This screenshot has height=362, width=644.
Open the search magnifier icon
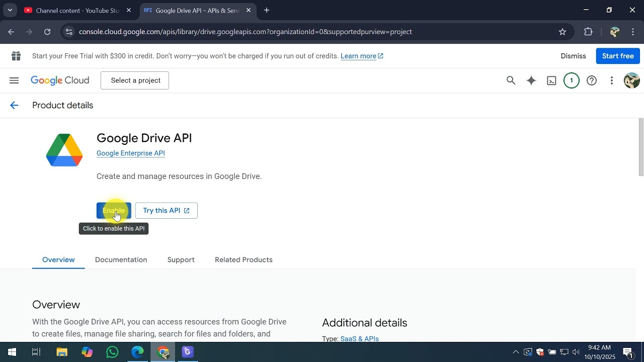click(511, 80)
